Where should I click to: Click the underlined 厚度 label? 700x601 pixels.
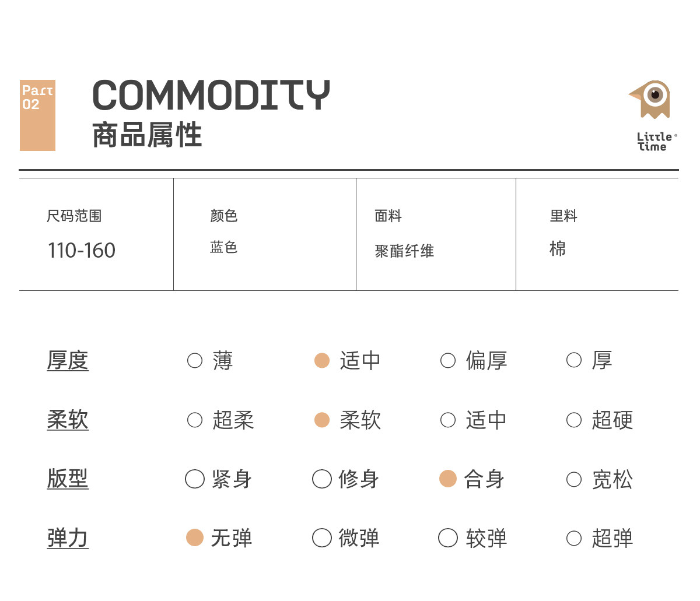[68, 361]
